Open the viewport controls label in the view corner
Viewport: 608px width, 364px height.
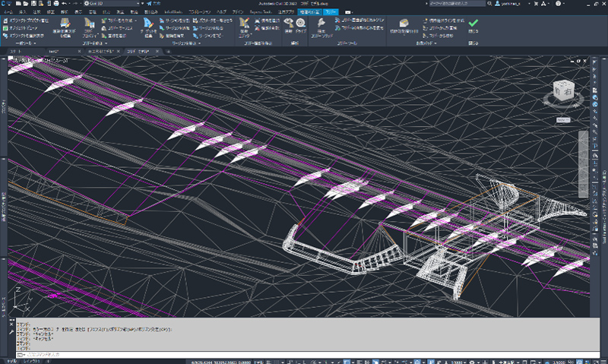coord(39,61)
